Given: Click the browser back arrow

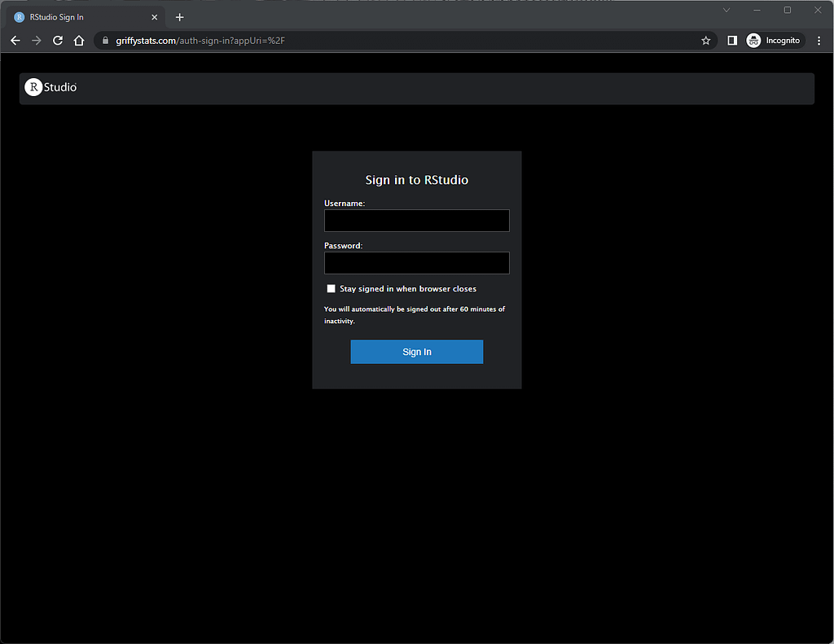Looking at the screenshot, I should click(15, 41).
